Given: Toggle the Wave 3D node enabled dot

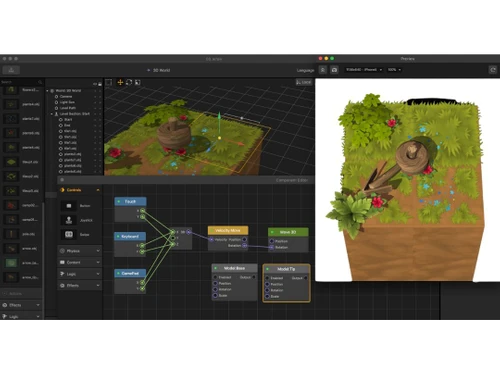Looking at the screenshot, I should tap(272, 232).
